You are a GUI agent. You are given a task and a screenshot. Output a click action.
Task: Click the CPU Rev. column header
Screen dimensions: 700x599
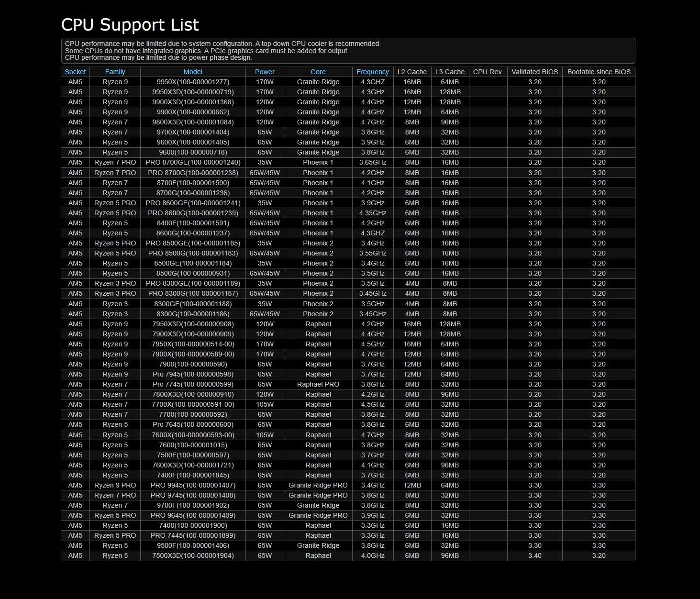pyautogui.click(x=488, y=72)
